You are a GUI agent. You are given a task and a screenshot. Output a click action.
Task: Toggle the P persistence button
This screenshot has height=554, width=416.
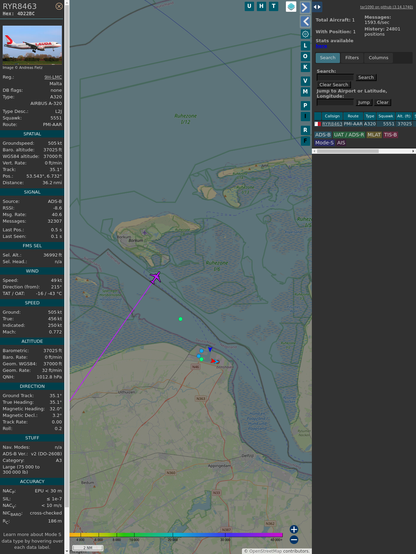click(305, 105)
